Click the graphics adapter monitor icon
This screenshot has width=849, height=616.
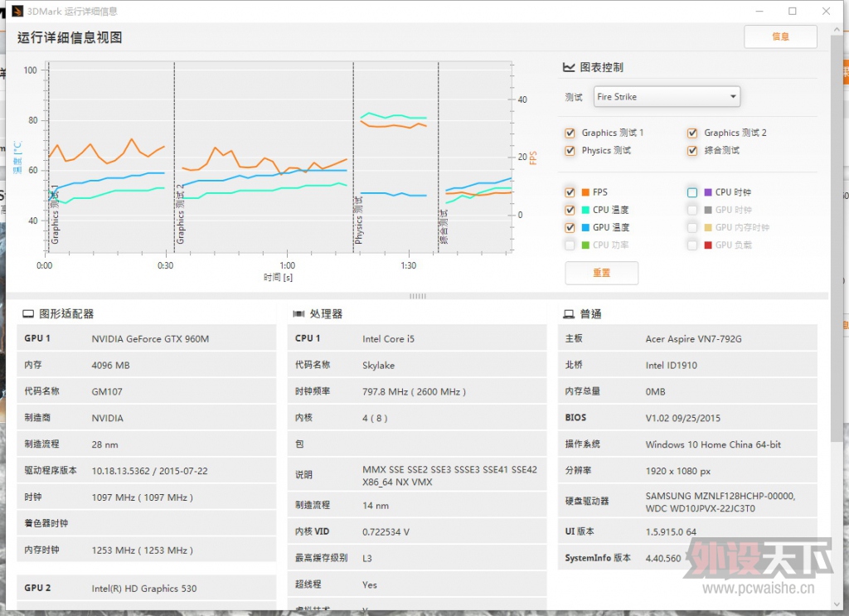click(28, 314)
